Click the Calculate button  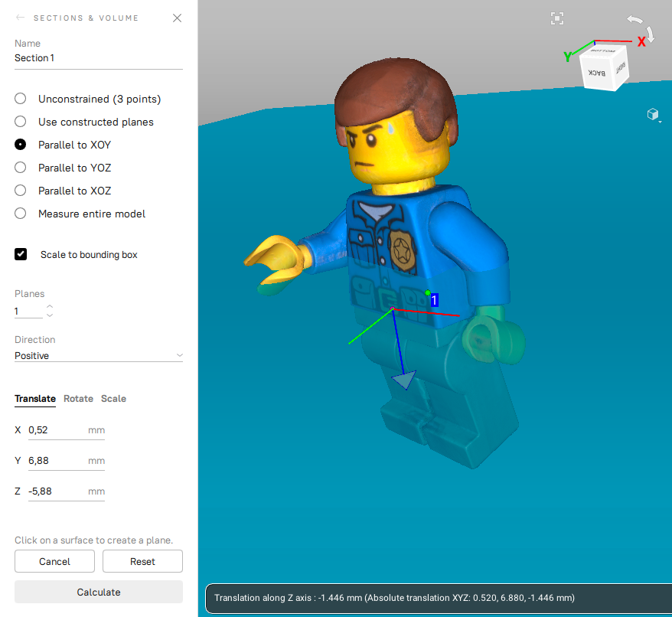coord(99,592)
